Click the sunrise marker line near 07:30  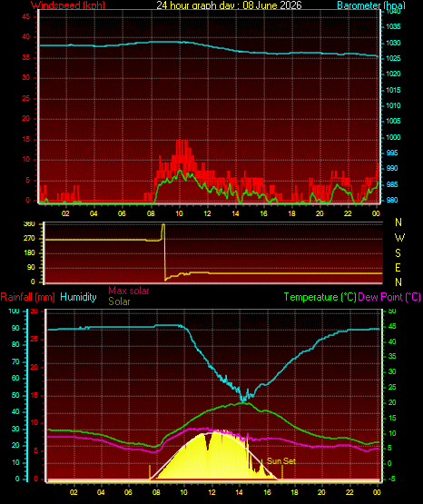150,473
